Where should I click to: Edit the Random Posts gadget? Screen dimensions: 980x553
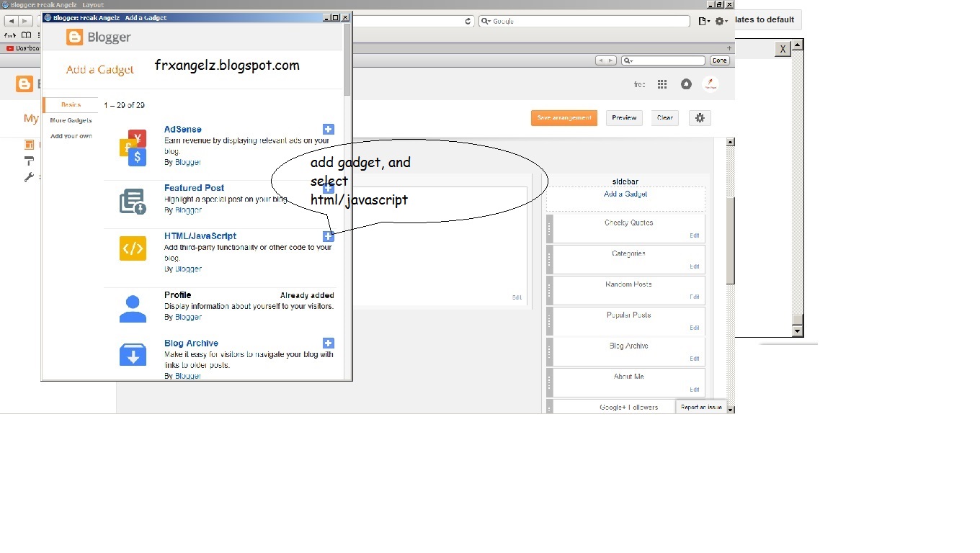[x=695, y=297]
